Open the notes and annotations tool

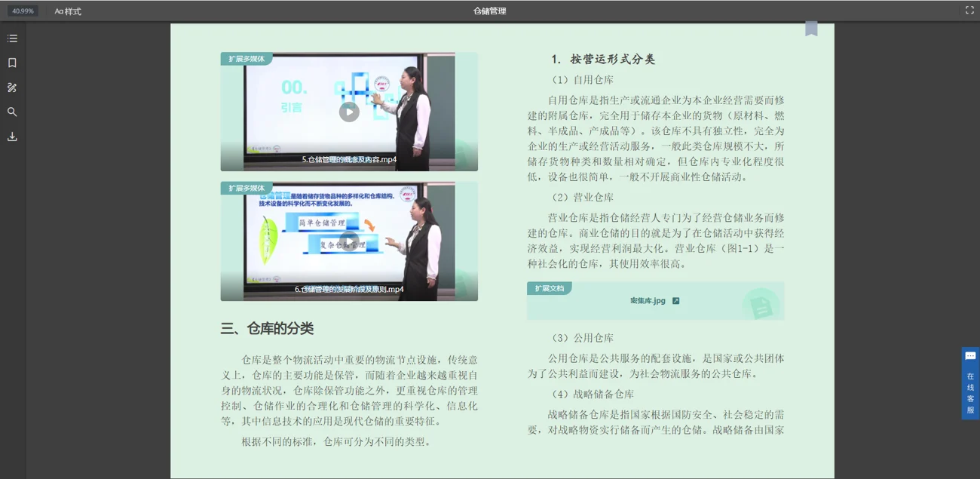point(12,88)
